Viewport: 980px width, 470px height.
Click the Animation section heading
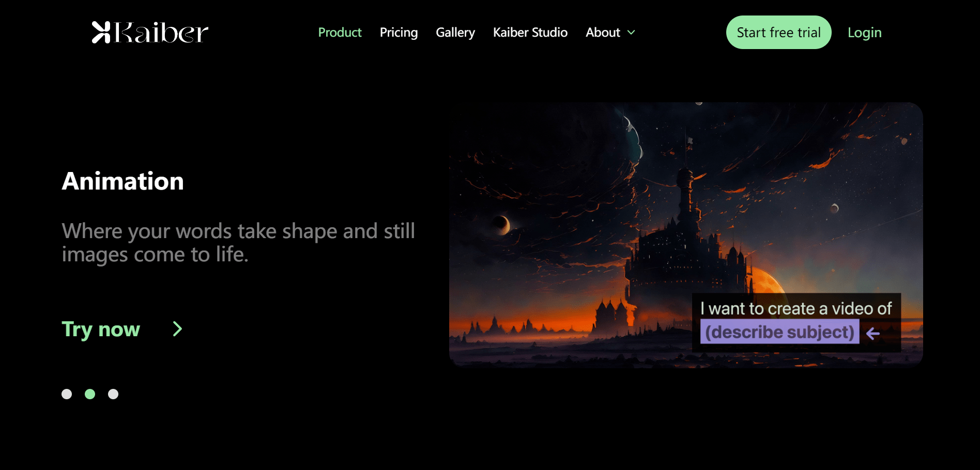[122, 181]
